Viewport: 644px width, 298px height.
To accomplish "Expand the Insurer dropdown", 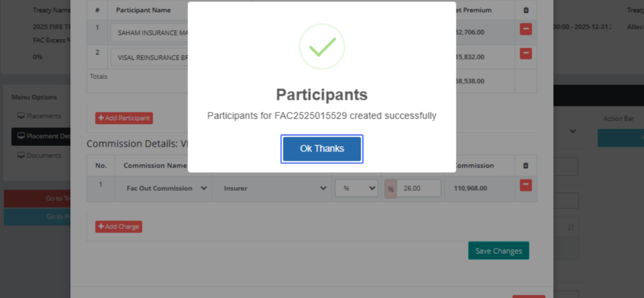I will [x=275, y=188].
